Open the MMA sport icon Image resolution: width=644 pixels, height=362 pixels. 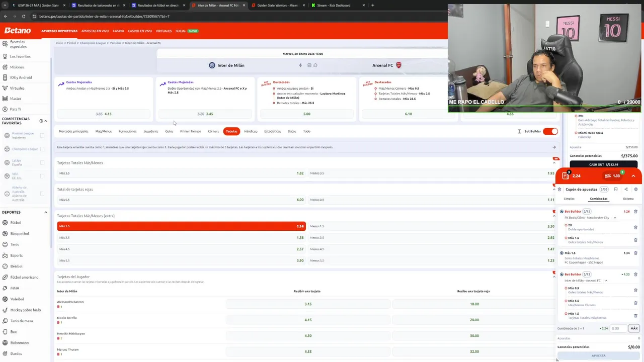point(6,288)
